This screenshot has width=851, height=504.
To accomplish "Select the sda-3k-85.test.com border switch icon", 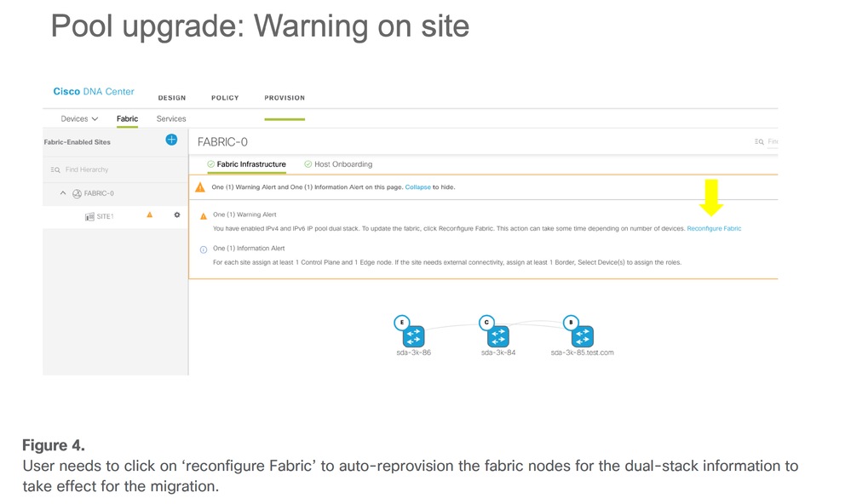I will point(582,335).
